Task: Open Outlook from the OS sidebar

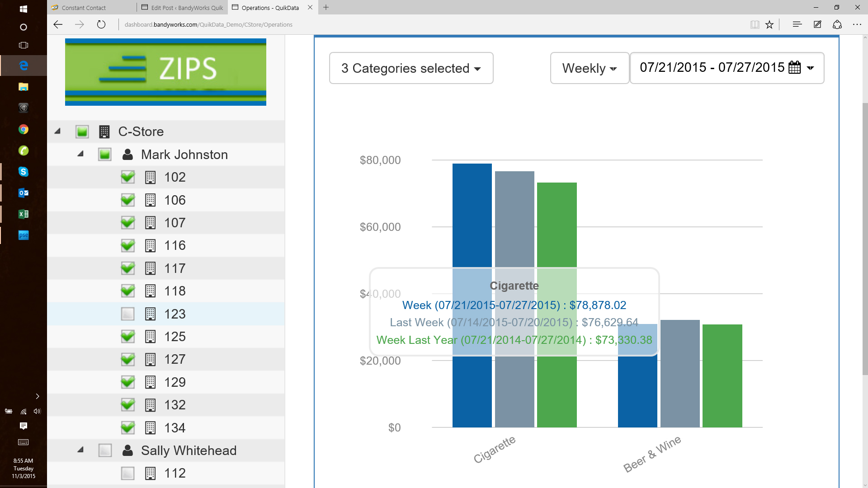Action: 24,192
